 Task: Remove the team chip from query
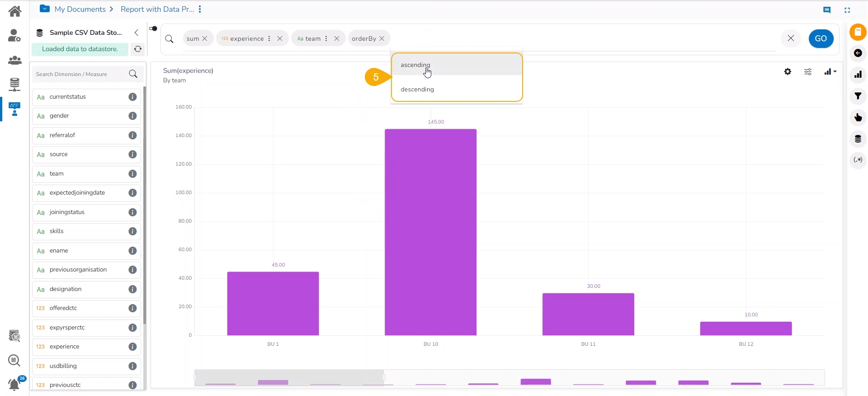pyautogui.click(x=337, y=38)
